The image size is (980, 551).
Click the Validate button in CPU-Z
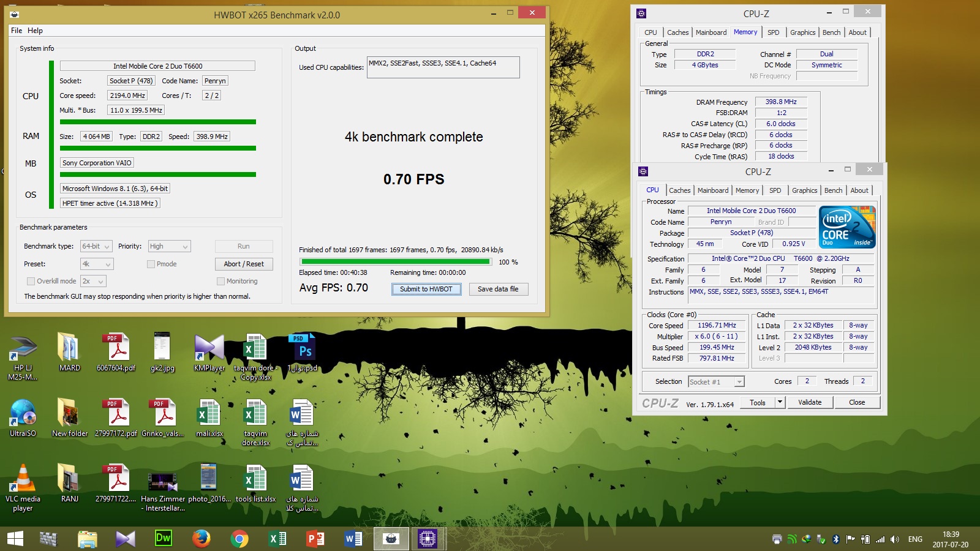(x=810, y=402)
